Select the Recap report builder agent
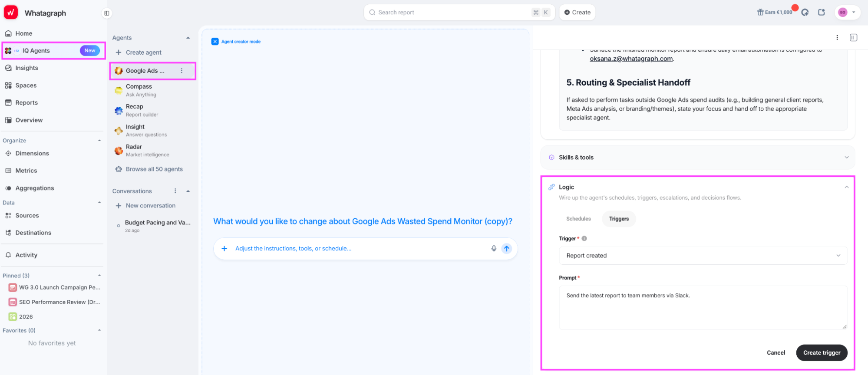868x375 pixels. click(152, 110)
